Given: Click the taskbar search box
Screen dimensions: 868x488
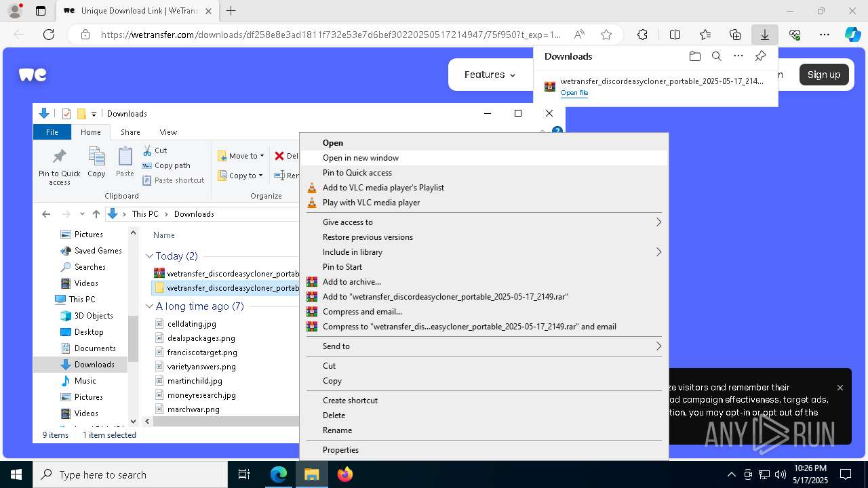Looking at the screenshot, I should tap(130, 474).
